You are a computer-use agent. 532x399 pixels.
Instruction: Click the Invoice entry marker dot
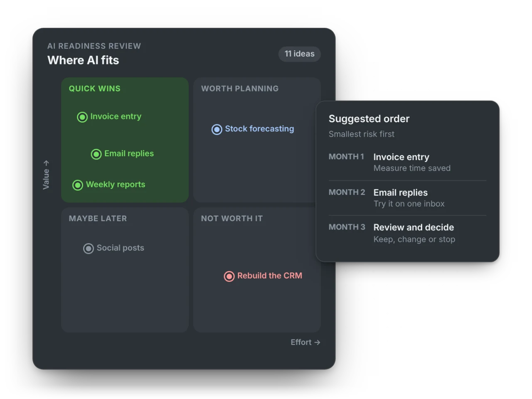pyautogui.click(x=82, y=117)
